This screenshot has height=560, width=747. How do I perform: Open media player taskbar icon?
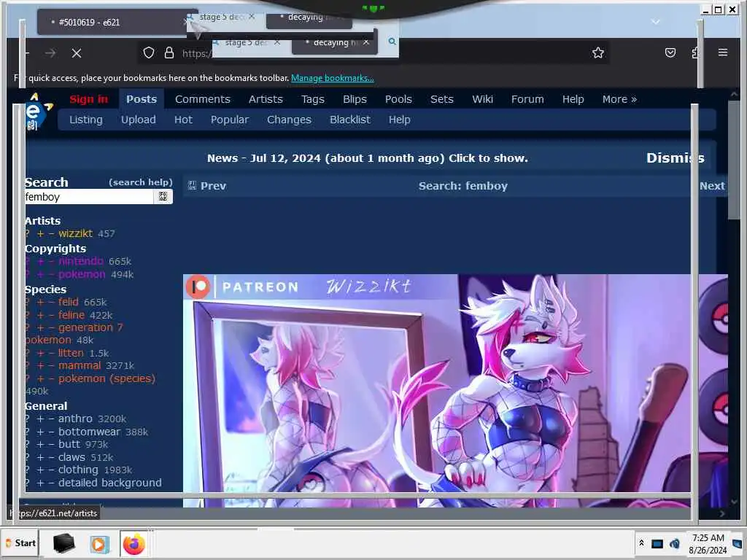(x=99, y=543)
